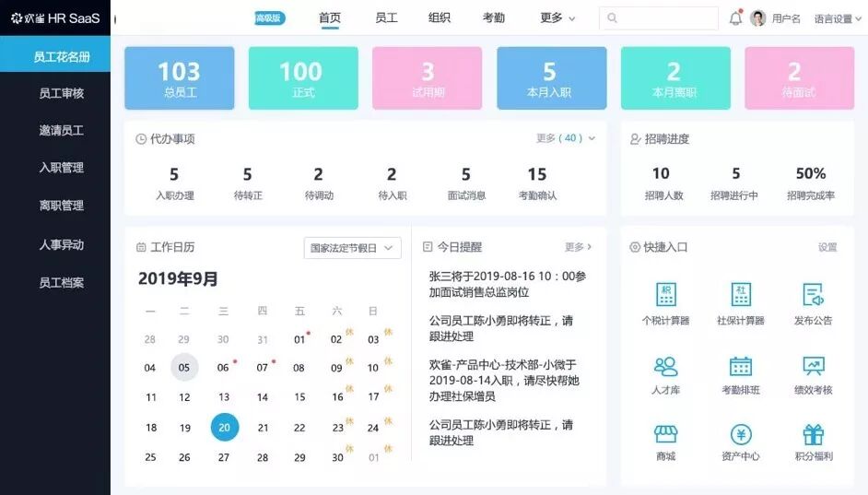Click the 设置 link in 快捷入口
Image resolution: width=868 pixels, height=495 pixels.
[x=827, y=247]
